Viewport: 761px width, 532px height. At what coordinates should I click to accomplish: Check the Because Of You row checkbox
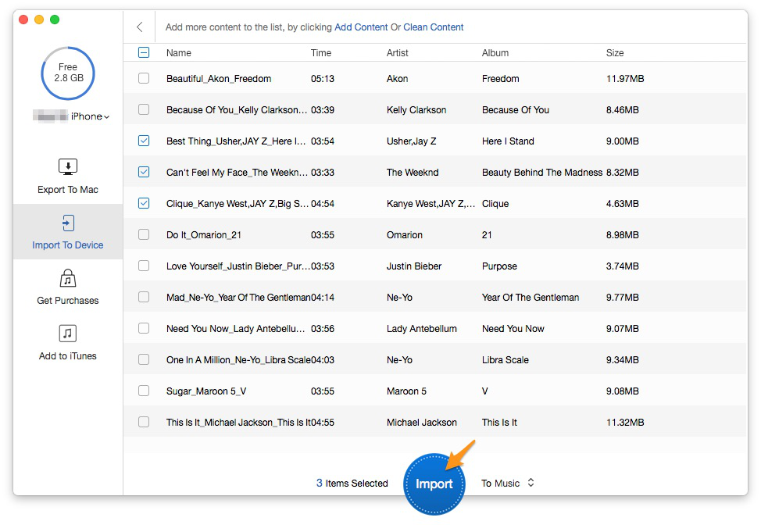[144, 109]
